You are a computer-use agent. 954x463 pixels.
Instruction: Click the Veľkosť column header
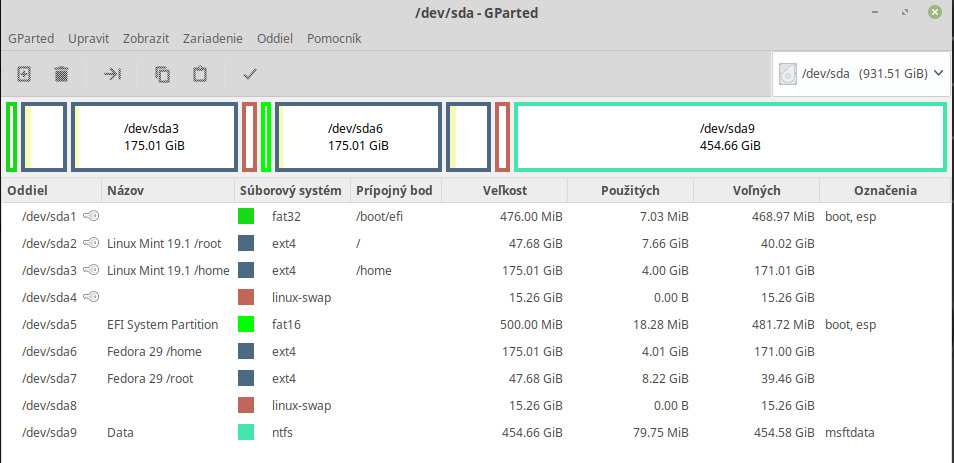tap(503, 190)
